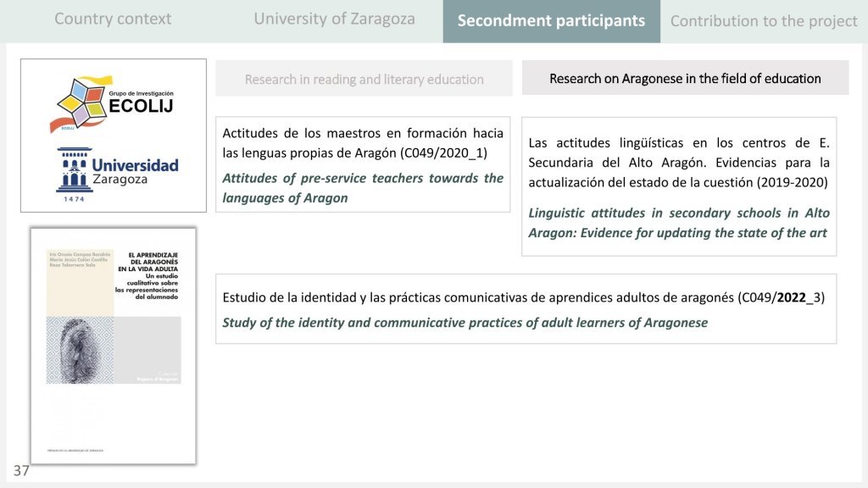Click the 'Actitudes de los maestros en formación' title
Screen dimensions: 868x488
(x=362, y=142)
